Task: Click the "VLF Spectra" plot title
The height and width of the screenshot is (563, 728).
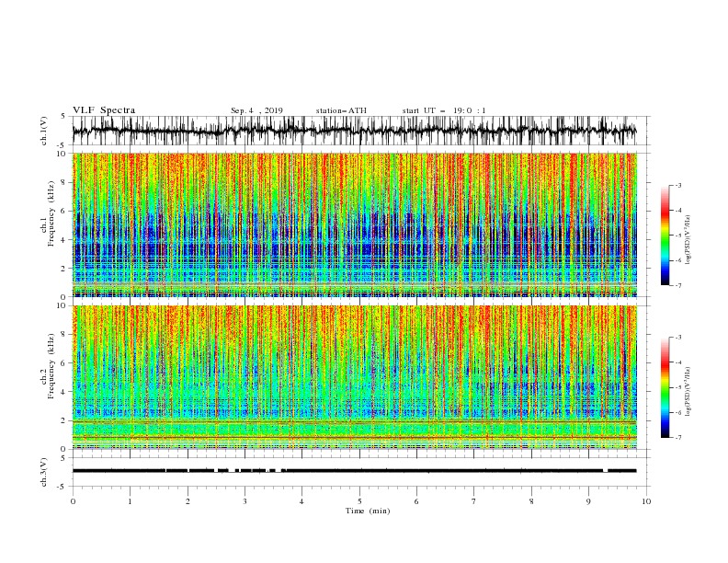Action: 104,110
